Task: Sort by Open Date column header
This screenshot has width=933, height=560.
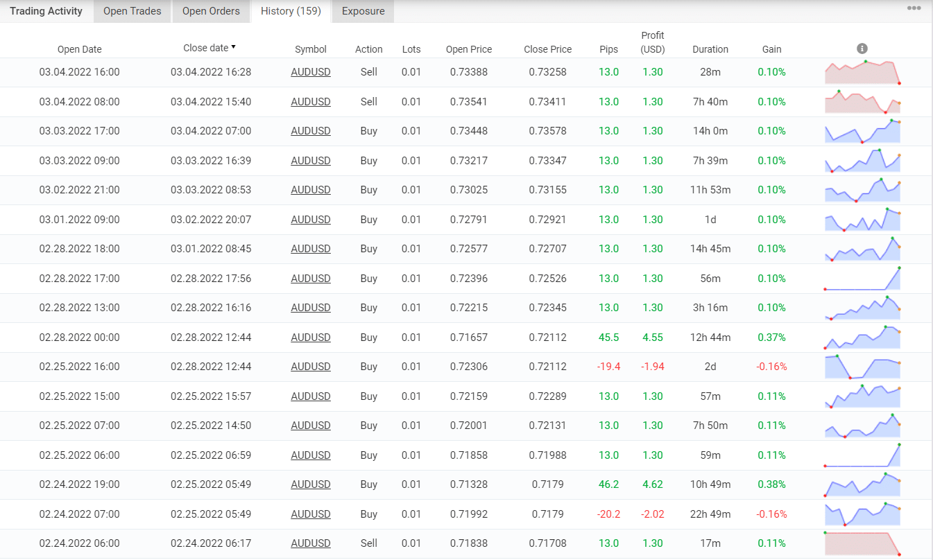Action: tap(79, 49)
